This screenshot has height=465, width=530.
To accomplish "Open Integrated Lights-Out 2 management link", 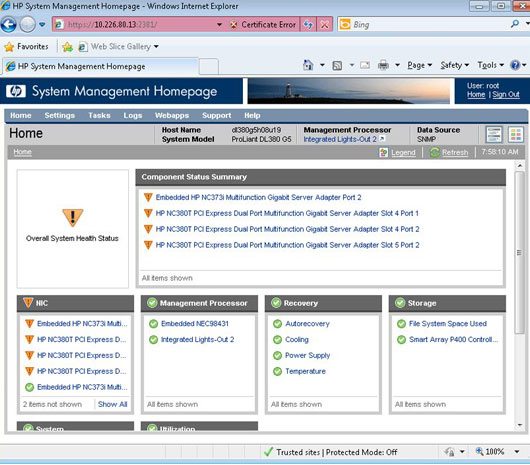I will click(340, 139).
